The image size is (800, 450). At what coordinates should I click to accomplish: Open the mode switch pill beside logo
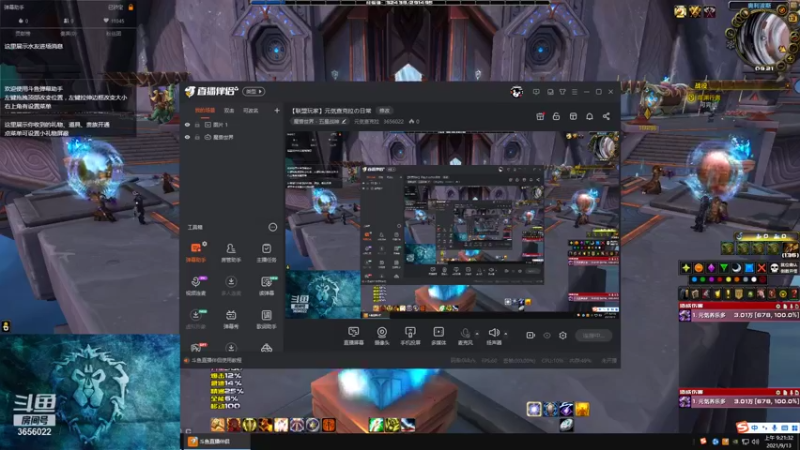[254, 92]
